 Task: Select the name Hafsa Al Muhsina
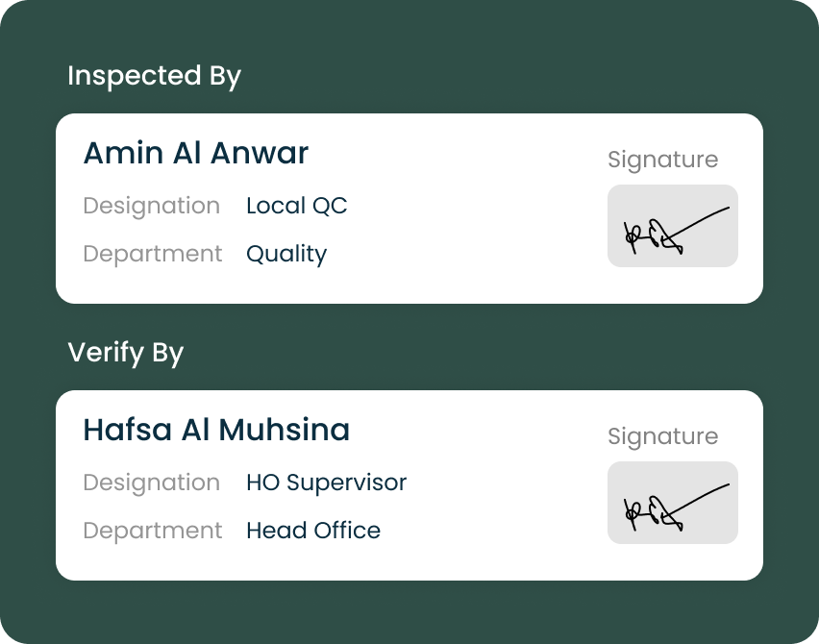coord(216,430)
